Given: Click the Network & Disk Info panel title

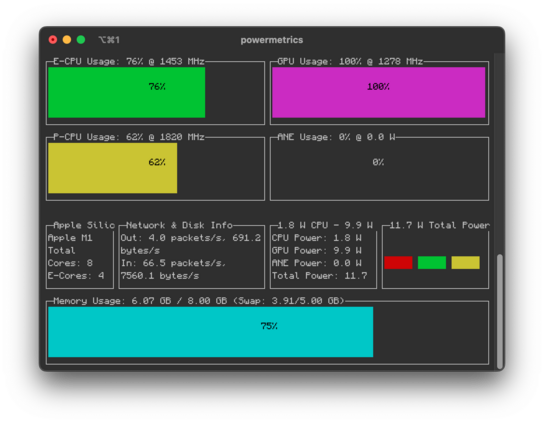Looking at the screenshot, I should click(179, 225).
